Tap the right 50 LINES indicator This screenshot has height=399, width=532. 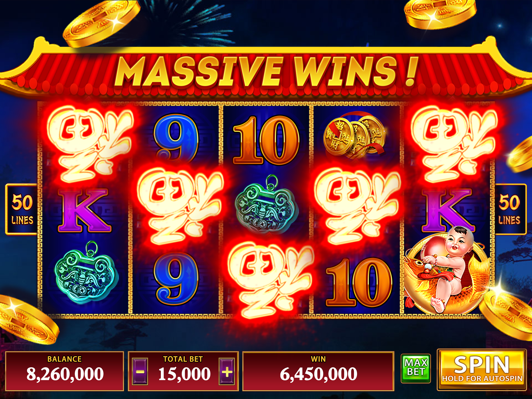(509, 209)
